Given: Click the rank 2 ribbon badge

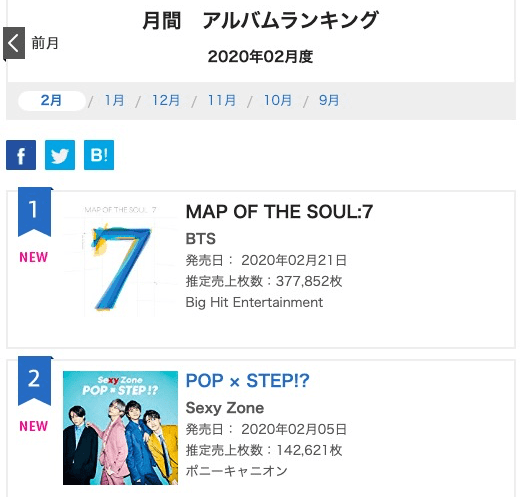Looking at the screenshot, I should (35, 381).
